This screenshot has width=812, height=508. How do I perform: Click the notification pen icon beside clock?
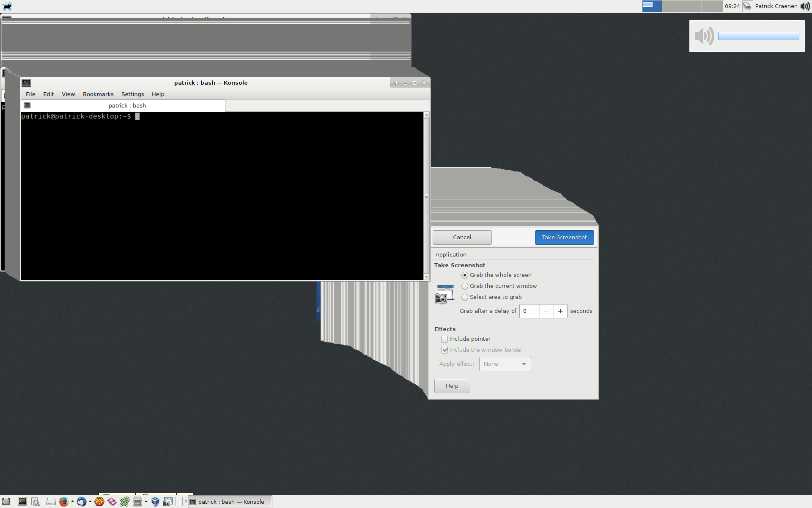pos(747,6)
